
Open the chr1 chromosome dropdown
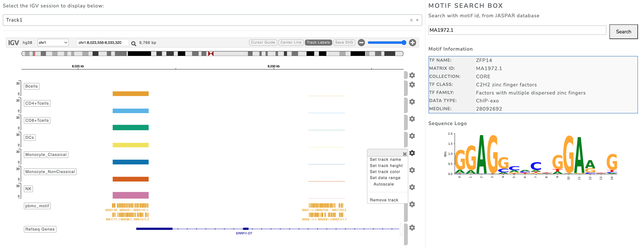(x=53, y=43)
